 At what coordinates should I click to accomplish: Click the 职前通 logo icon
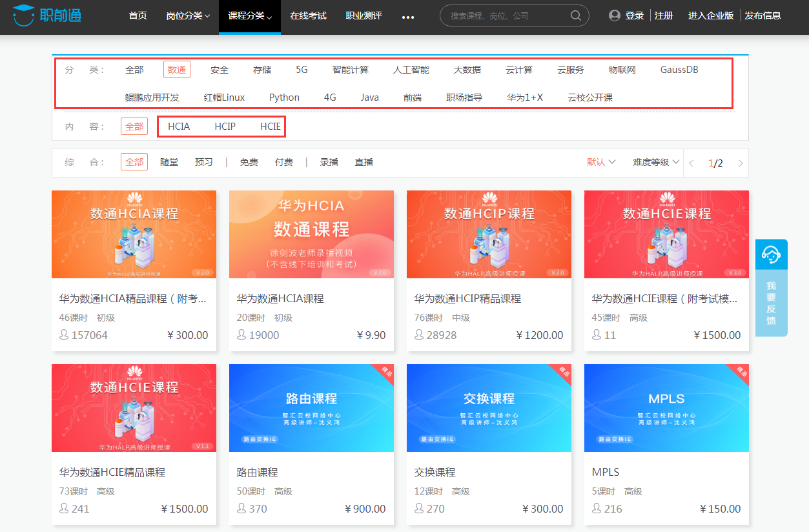point(23,15)
